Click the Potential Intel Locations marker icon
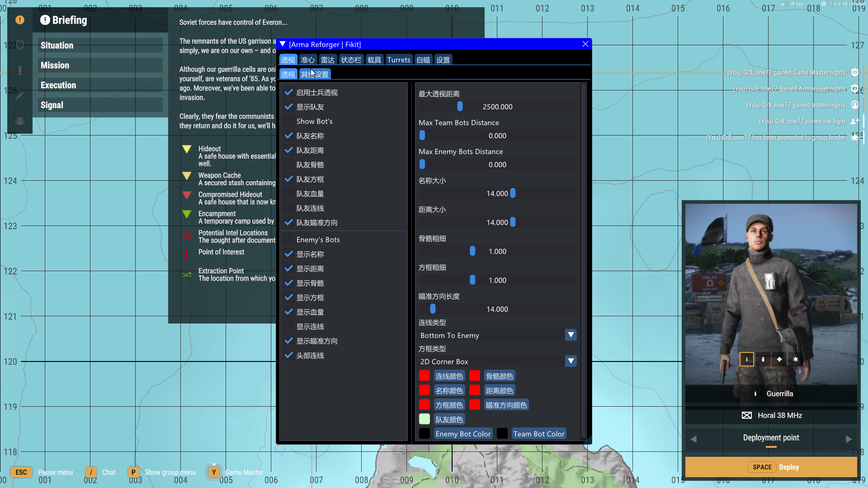Screen dimensions: 868x488 (187, 235)
